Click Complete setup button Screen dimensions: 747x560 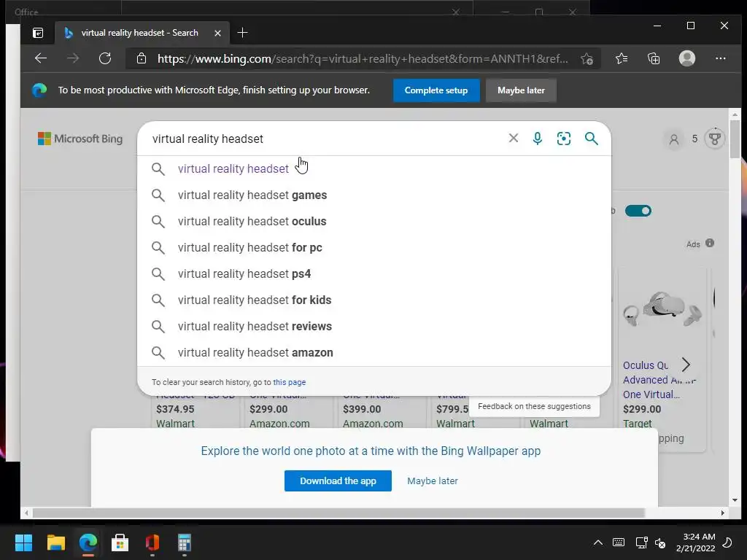[436, 90]
